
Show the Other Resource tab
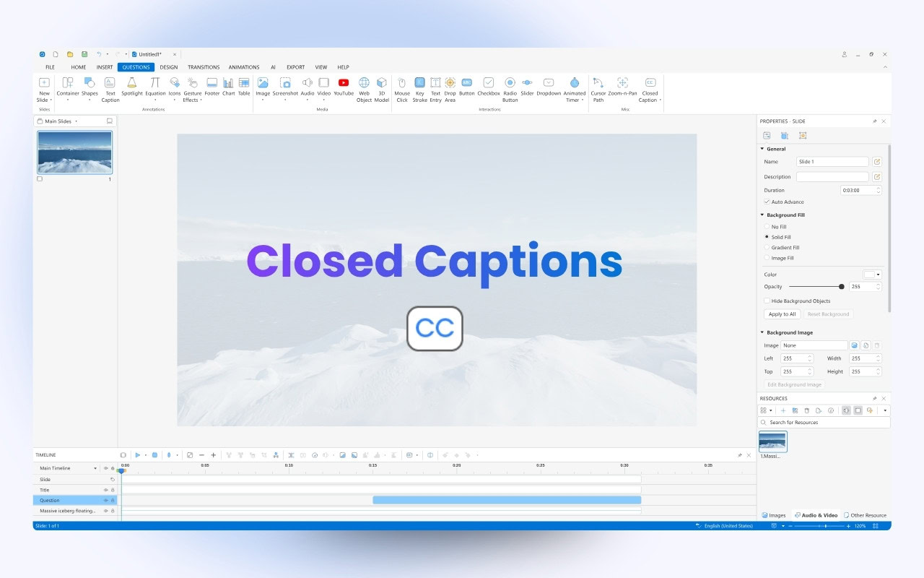pos(866,515)
